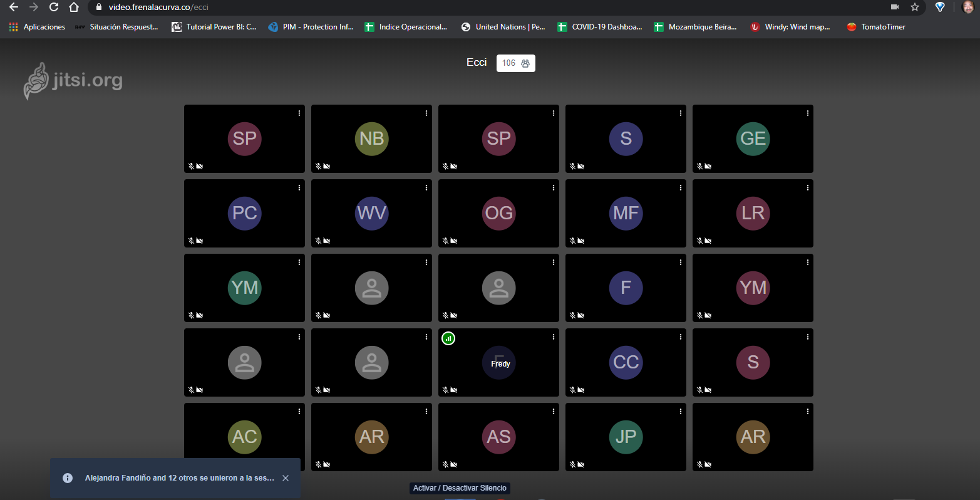Viewport: 980px width, 500px height.
Task: Click Fredy's green connection quality indicator
Action: point(448,338)
